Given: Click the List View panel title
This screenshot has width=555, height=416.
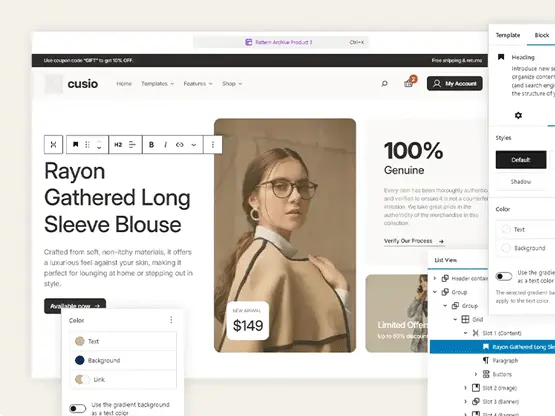Looking at the screenshot, I should 446,260.
